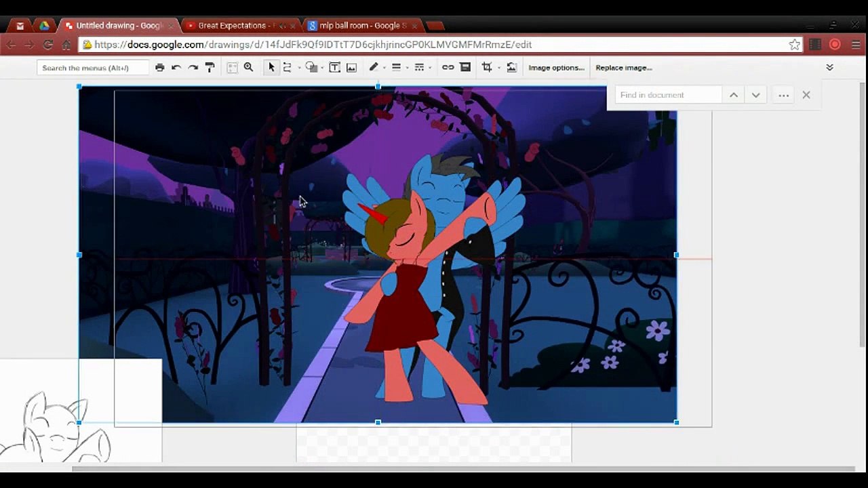
Task: Select the pony line sketch image
Action: click(81, 411)
